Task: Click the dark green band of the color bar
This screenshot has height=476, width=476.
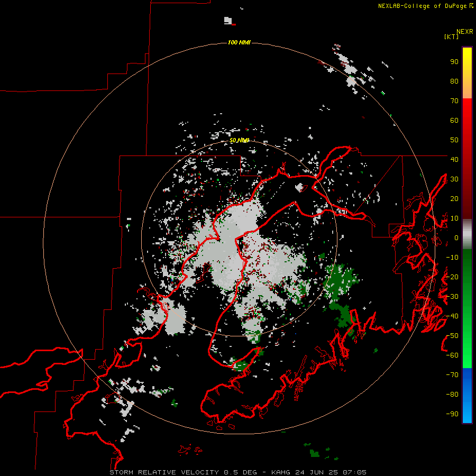Action: pyautogui.click(x=467, y=267)
